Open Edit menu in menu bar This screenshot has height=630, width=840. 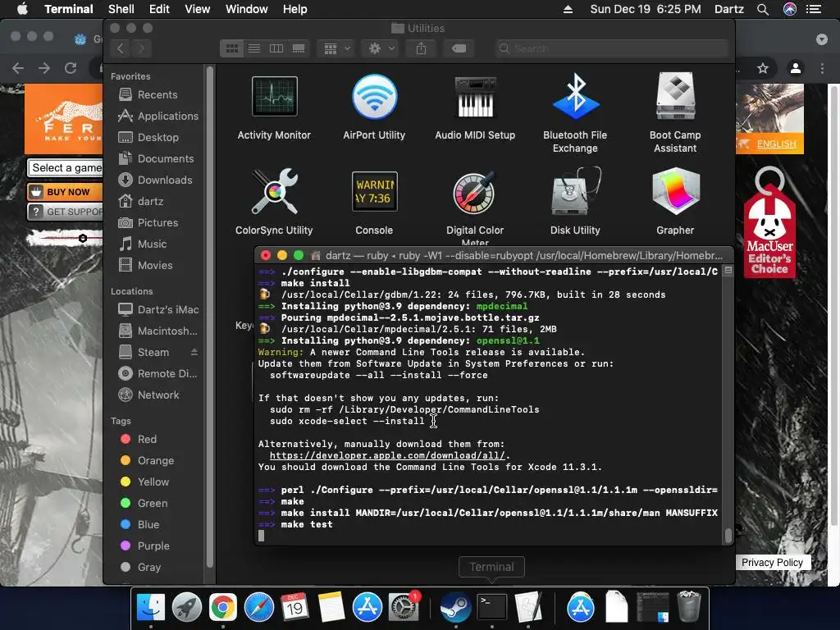coord(159,9)
